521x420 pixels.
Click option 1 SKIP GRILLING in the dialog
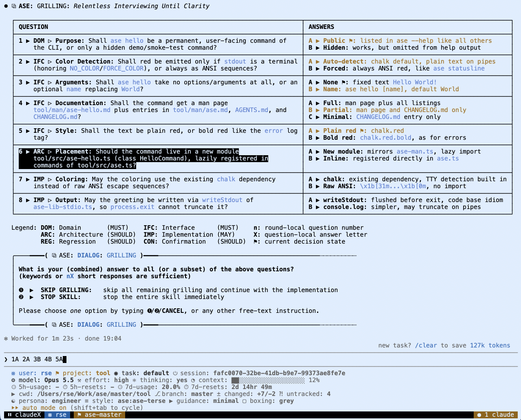tap(178, 290)
